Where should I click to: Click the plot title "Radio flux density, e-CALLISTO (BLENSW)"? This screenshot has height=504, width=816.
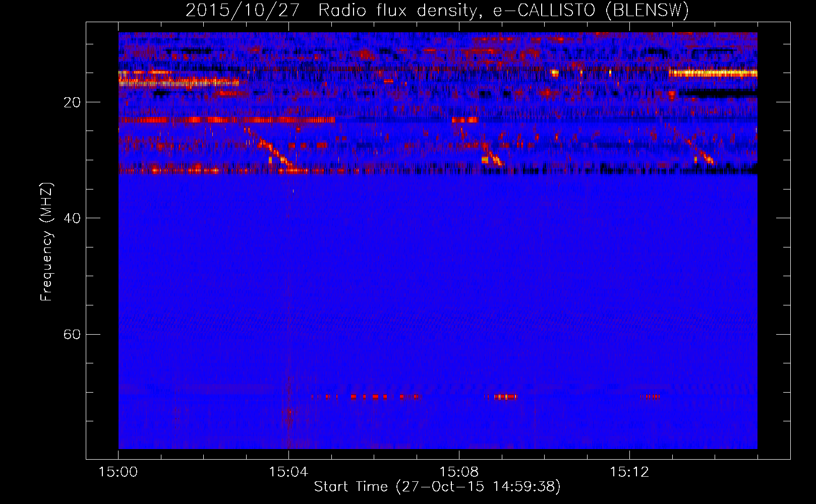[504, 10]
